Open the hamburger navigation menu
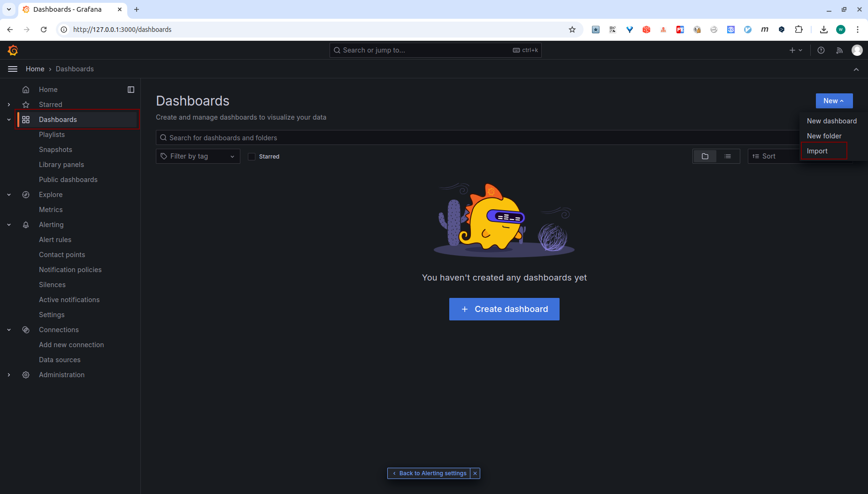The width and height of the screenshot is (868, 494). coord(13,69)
